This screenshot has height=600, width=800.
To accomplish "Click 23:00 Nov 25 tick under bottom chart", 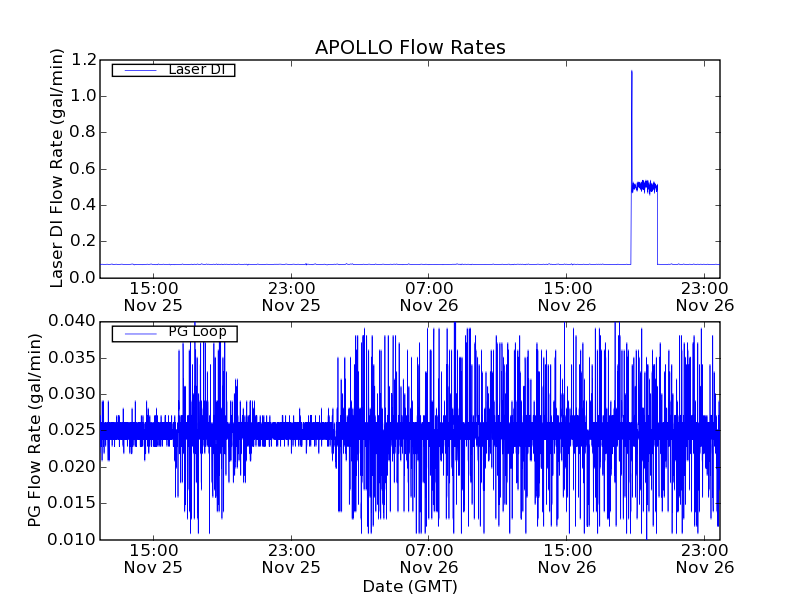I will point(291,558).
